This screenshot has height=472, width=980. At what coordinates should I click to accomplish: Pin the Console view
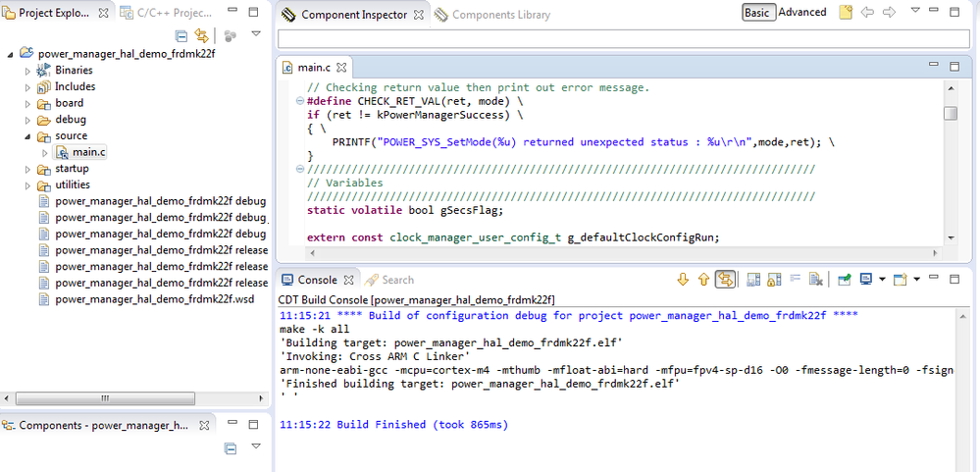845,279
